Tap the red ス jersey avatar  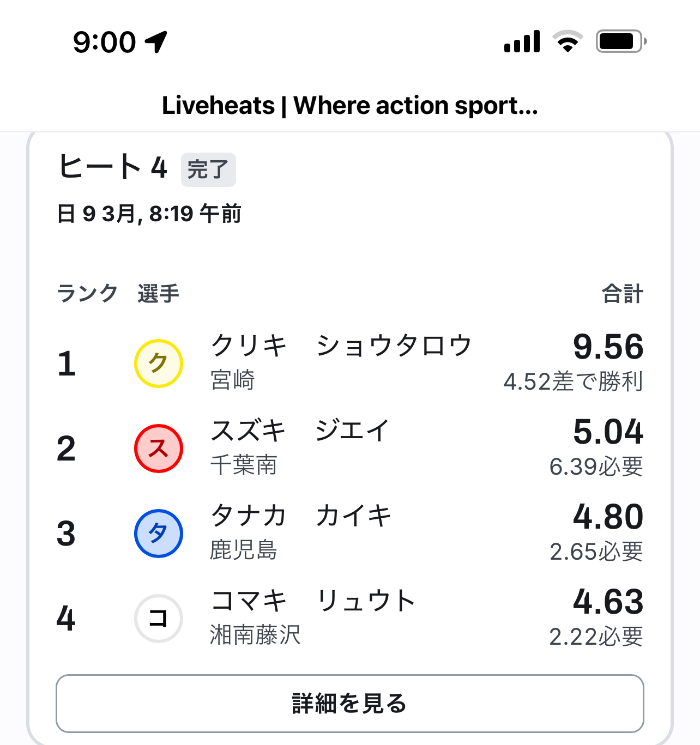point(158,449)
